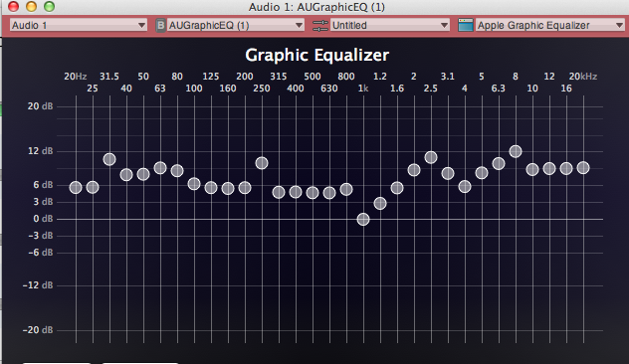Click the 160 Hz band slider knob

click(228, 188)
